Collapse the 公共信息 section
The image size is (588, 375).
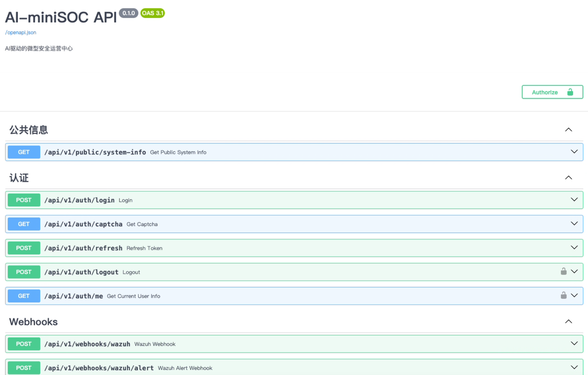click(x=568, y=130)
